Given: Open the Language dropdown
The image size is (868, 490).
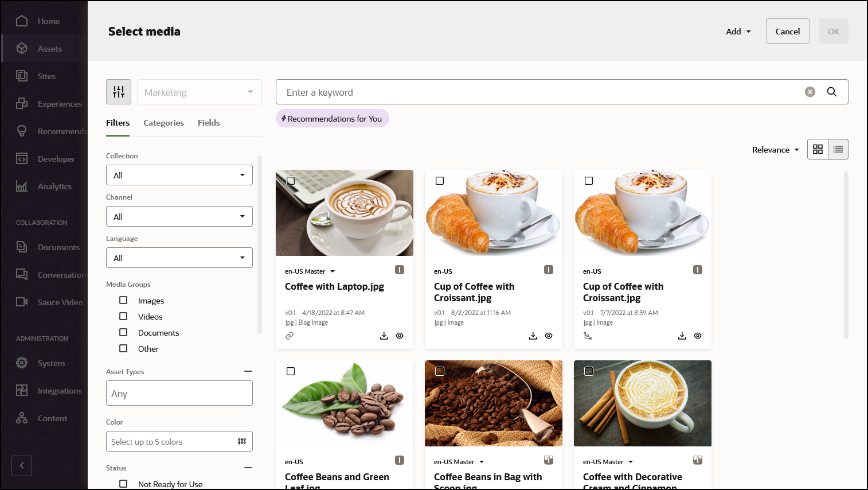Looking at the screenshot, I should 179,258.
